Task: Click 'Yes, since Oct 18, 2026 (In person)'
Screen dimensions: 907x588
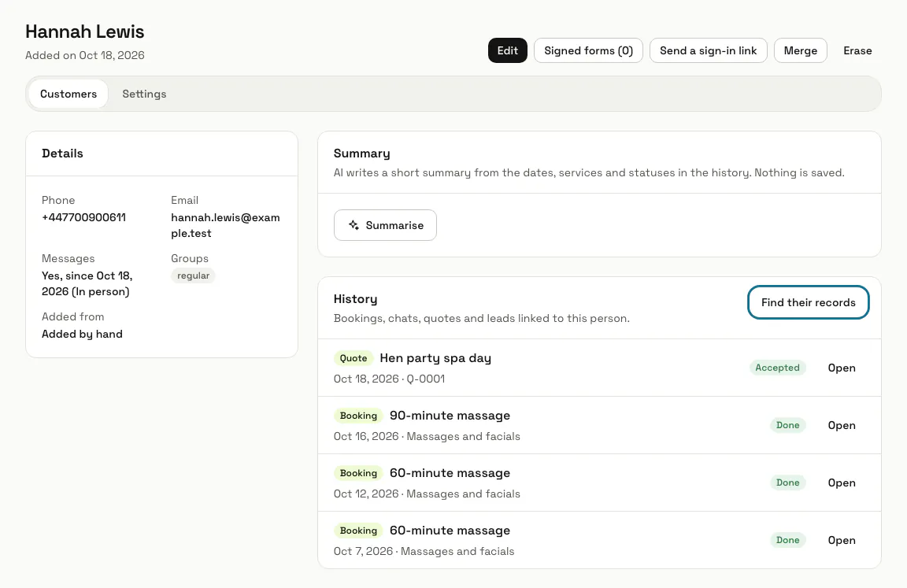Action: (x=87, y=283)
